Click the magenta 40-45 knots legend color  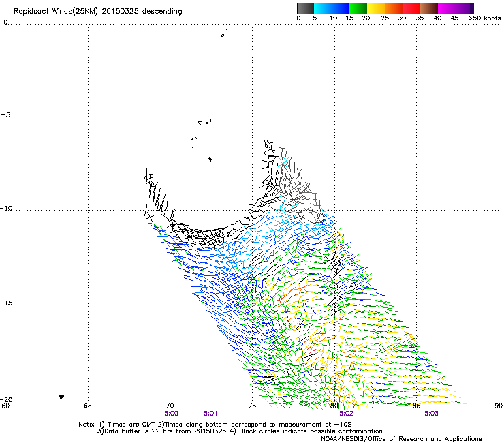(x=447, y=8)
